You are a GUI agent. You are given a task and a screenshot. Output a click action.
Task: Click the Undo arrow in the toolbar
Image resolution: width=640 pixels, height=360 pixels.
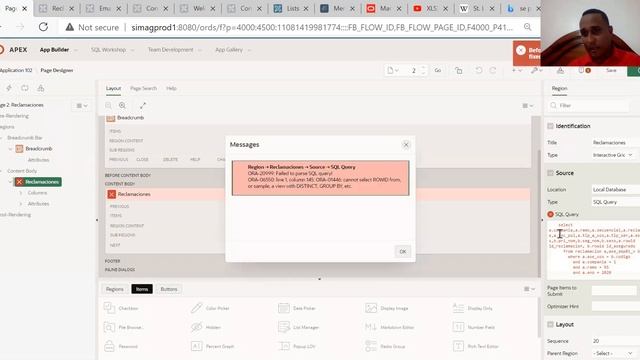point(478,71)
